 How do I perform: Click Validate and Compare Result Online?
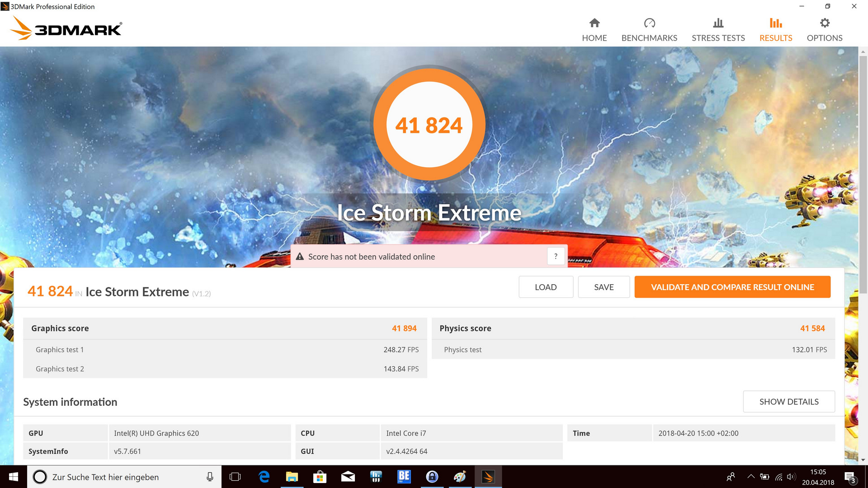click(x=732, y=287)
